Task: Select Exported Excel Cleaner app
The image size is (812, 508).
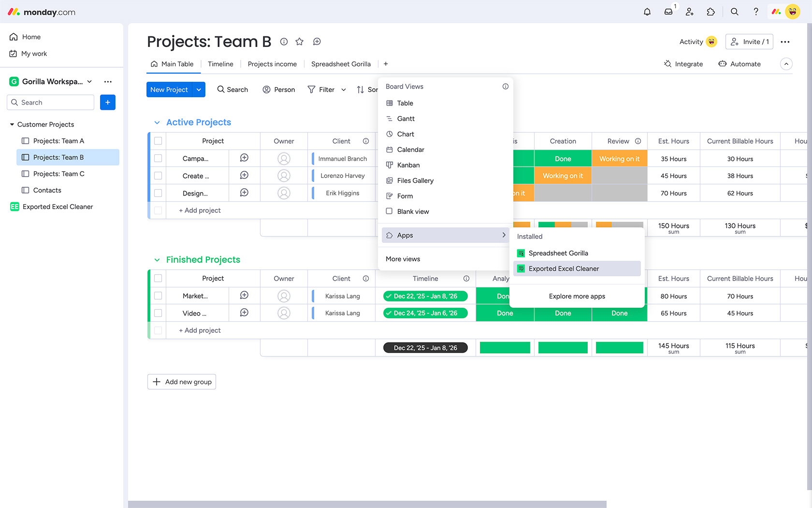Action: 564,269
